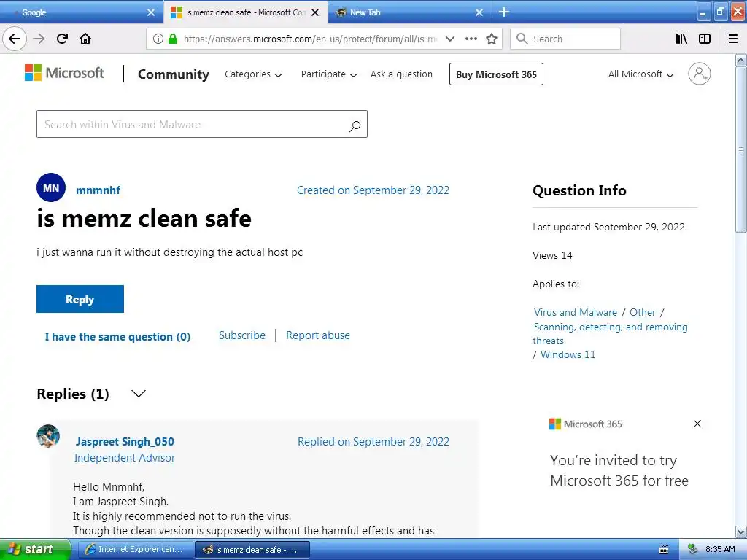This screenshot has width=747, height=560.
Task: Click the Report abuse link
Action: 318,335
